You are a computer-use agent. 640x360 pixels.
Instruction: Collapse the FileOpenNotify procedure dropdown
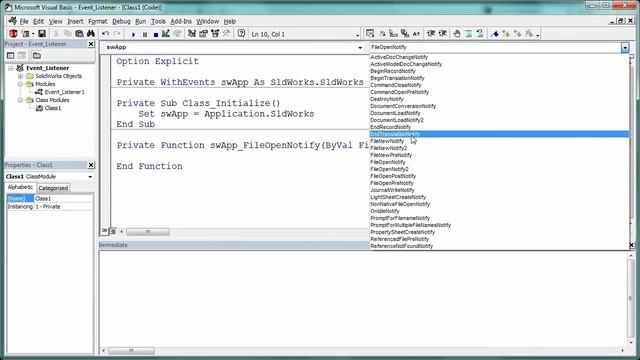click(x=625, y=48)
